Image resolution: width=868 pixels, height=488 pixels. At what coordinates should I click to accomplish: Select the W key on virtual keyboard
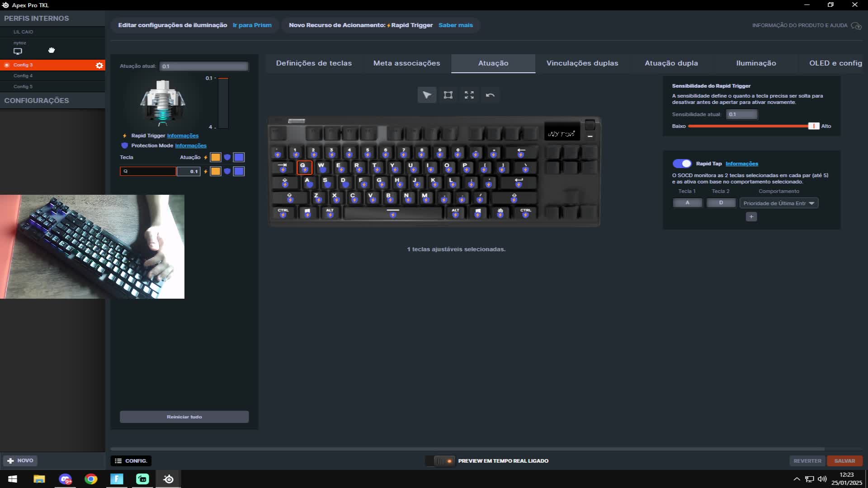pyautogui.click(x=322, y=167)
